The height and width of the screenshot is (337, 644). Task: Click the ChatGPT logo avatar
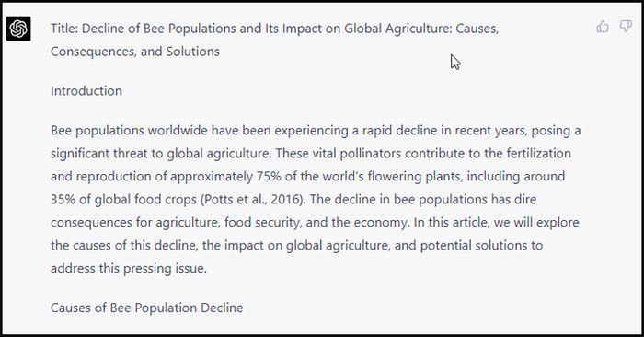pos(18,29)
